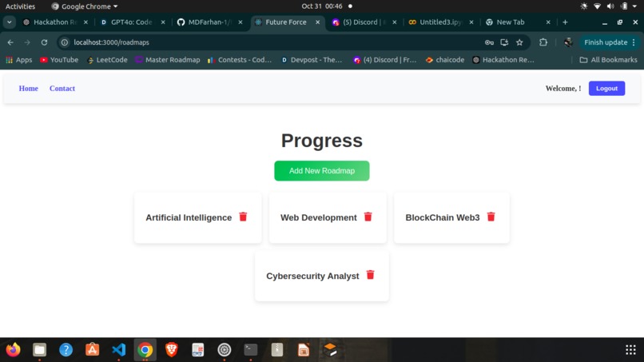
Task: Launch Firefox from the dock
Action: [x=13, y=350]
